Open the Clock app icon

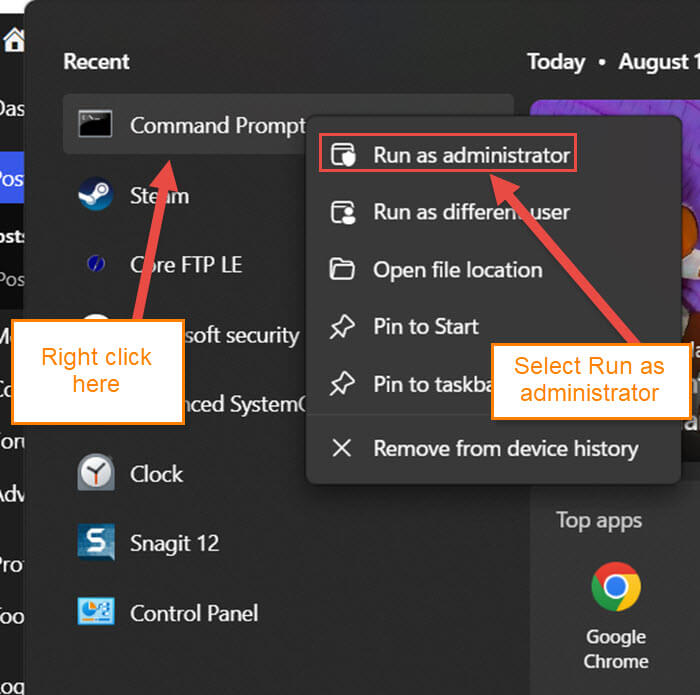tap(96, 472)
